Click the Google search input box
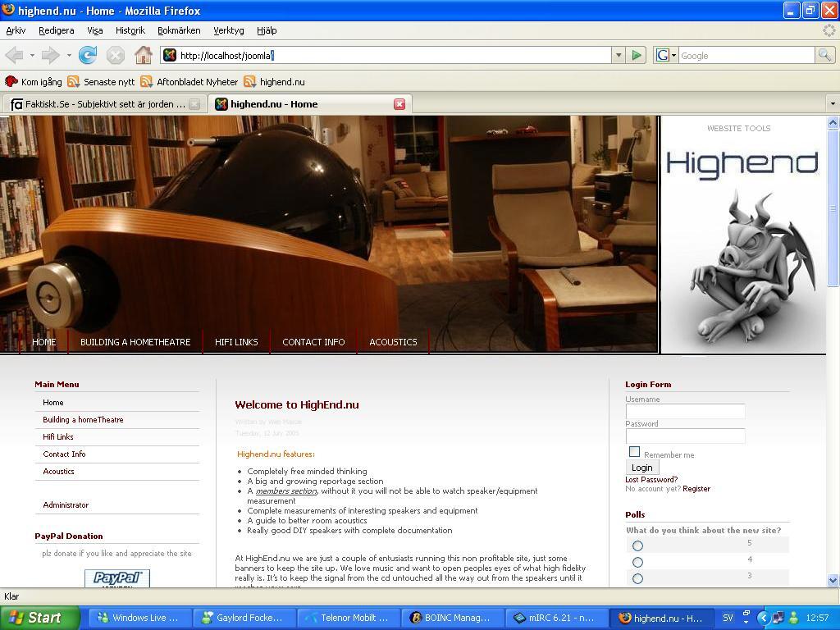This screenshot has height=630, width=840. point(746,55)
